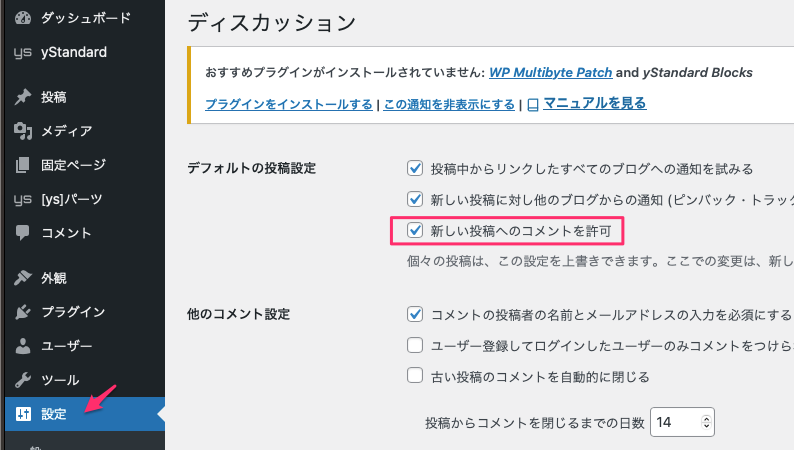794x450 pixels.
Task: Click the Appearance paintbrush icon
Action: tap(23, 278)
